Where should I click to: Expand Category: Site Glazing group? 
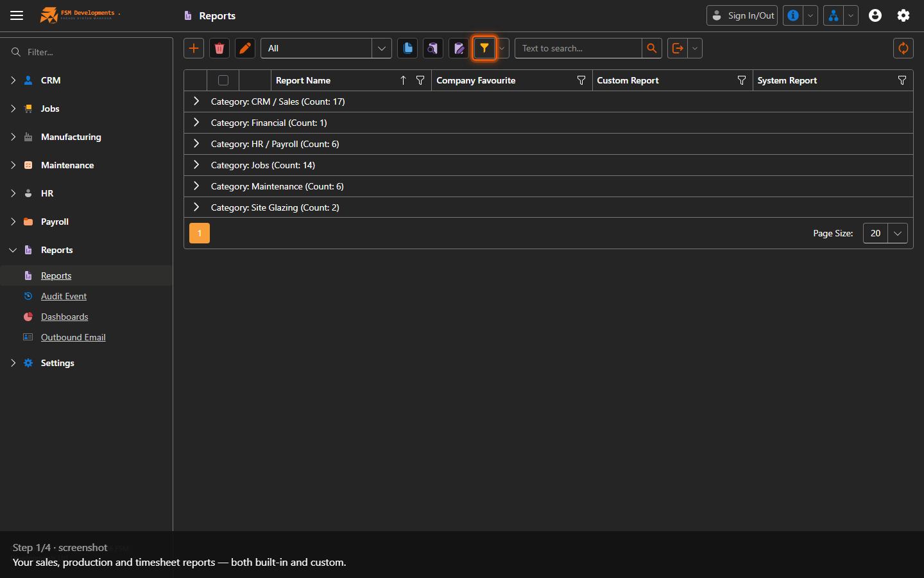tap(196, 207)
